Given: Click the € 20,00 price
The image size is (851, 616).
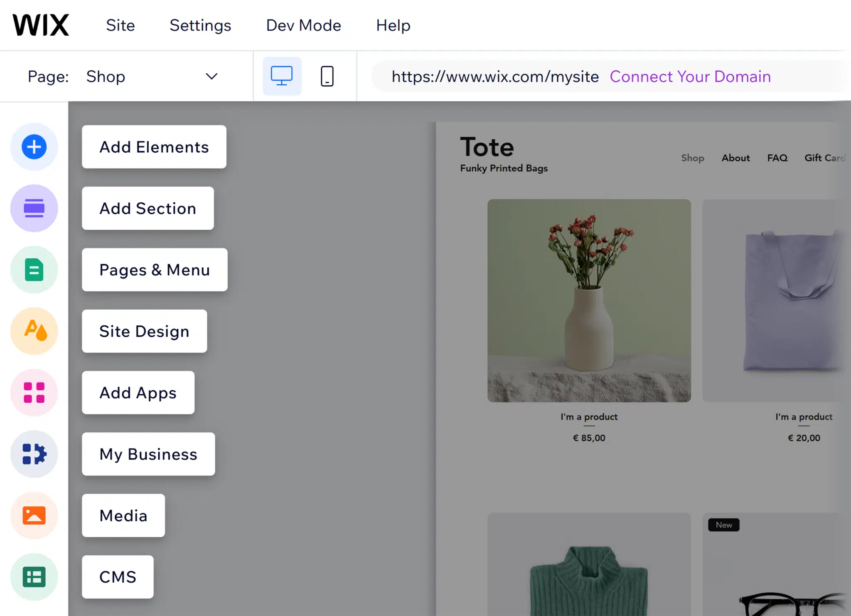Looking at the screenshot, I should click(804, 438).
